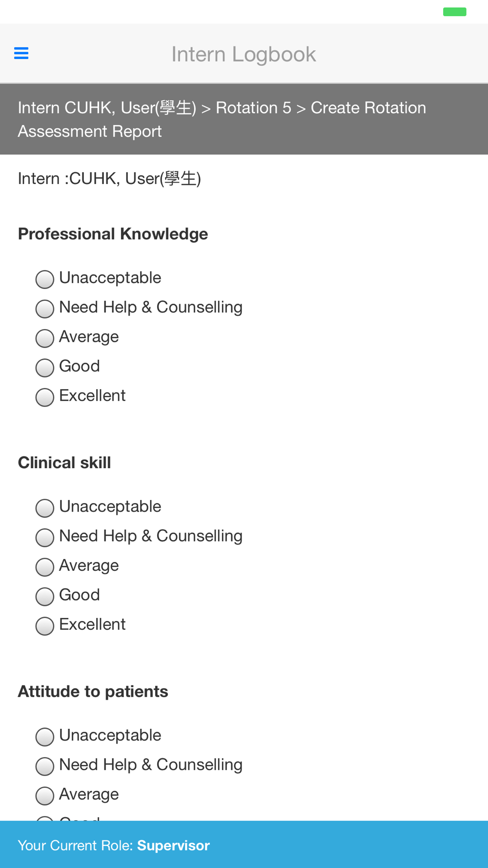Go to Intern CUHK, User breadcrumb
Screen dimensions: 488x868
[107, 108]
